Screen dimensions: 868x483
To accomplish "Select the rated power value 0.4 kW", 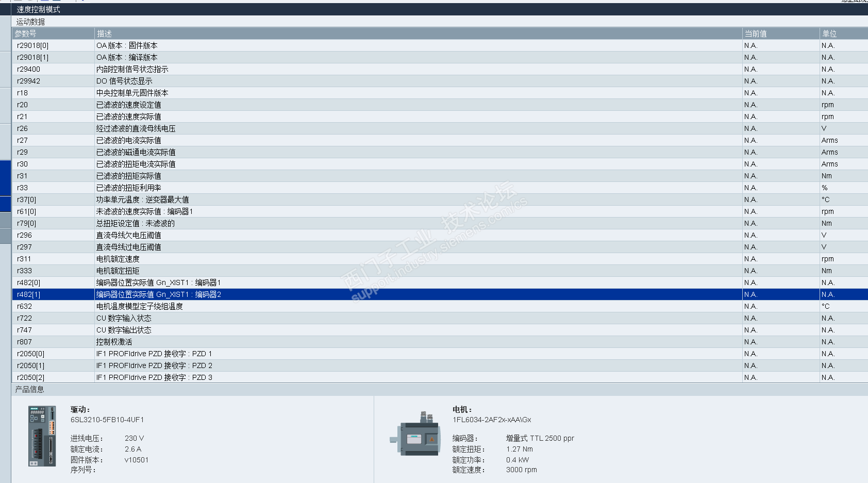I will (x=518, y=460).
